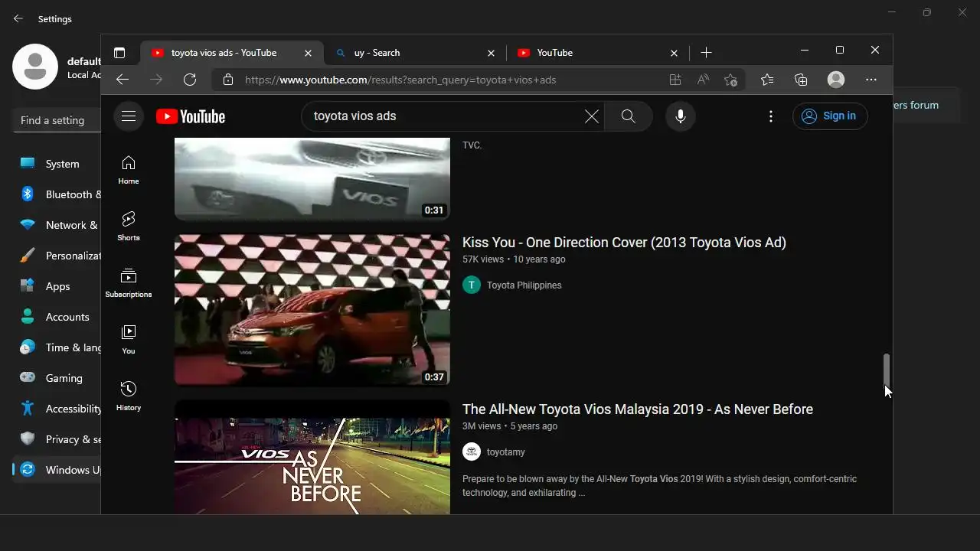
Task: Select Windows Update in Settings window
Action: pos(57,470)
